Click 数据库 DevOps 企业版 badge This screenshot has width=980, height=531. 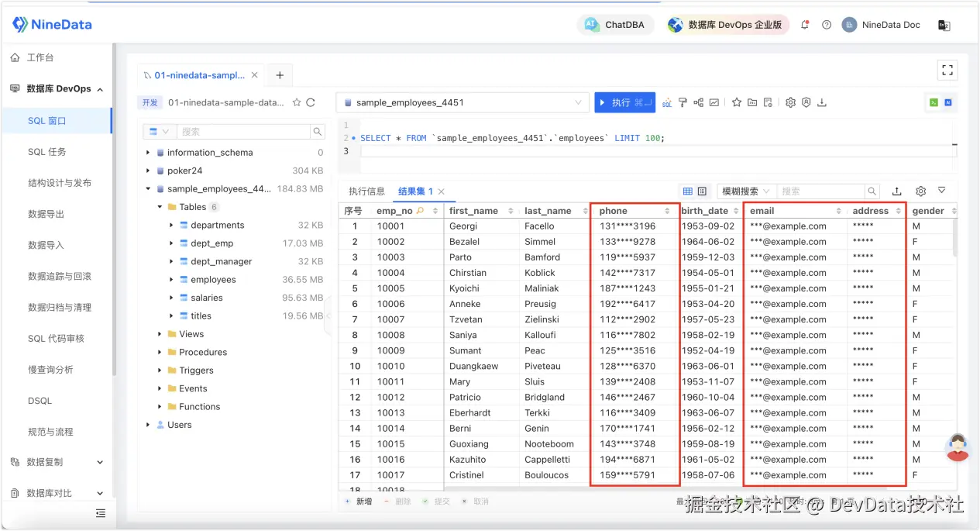pyautogui.click(x=727, y=25)
